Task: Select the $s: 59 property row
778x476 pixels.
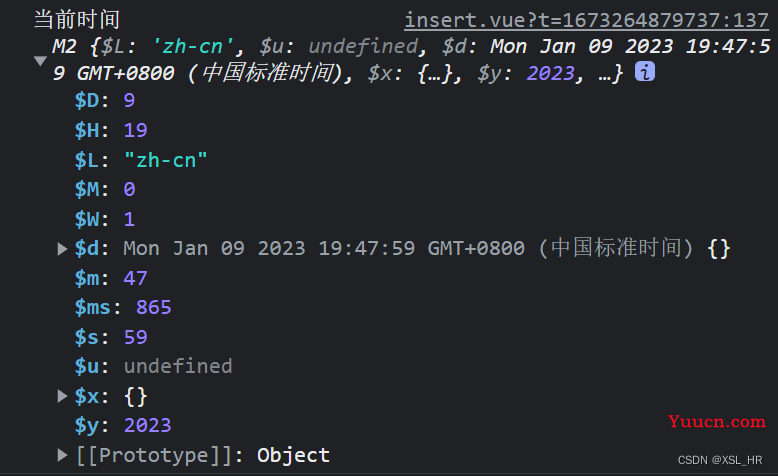Action: [111, 337]
